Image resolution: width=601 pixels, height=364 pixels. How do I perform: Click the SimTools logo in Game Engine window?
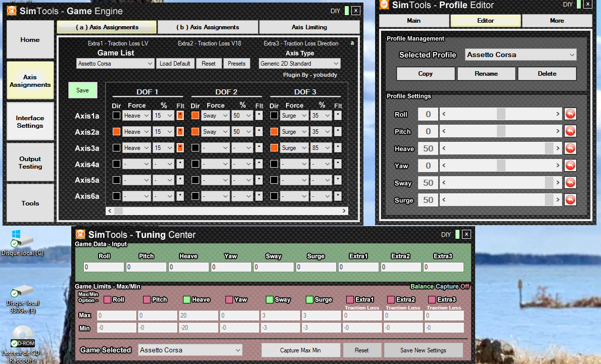tap(12, 11)
